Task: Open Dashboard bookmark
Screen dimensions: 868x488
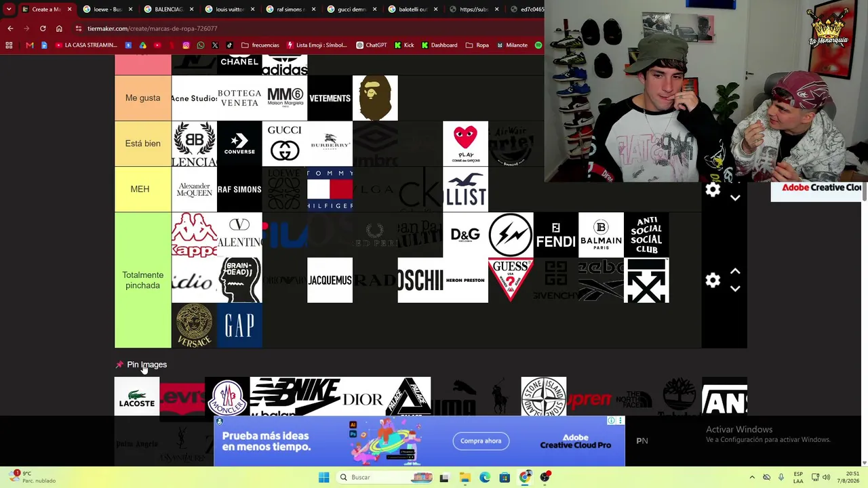Action: click(x=439, y=45)
